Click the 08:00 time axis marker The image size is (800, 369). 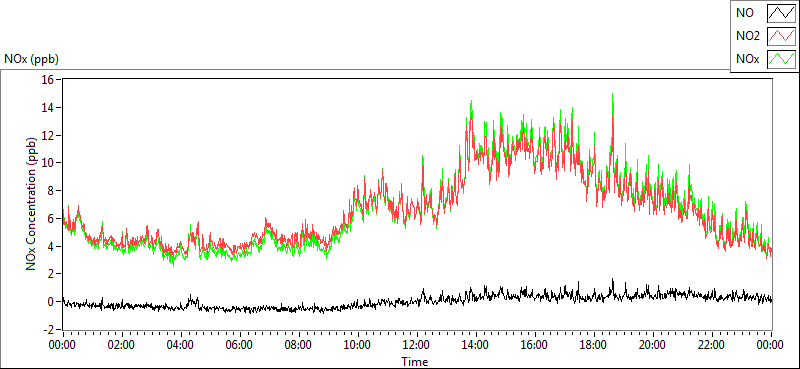click(298, 345)
